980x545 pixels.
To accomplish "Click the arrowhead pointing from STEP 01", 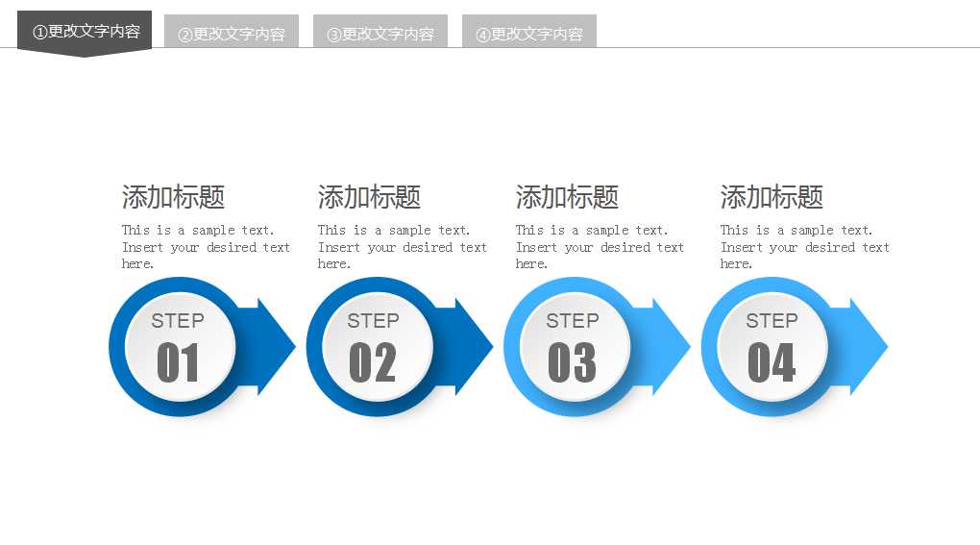I will 273,347.
